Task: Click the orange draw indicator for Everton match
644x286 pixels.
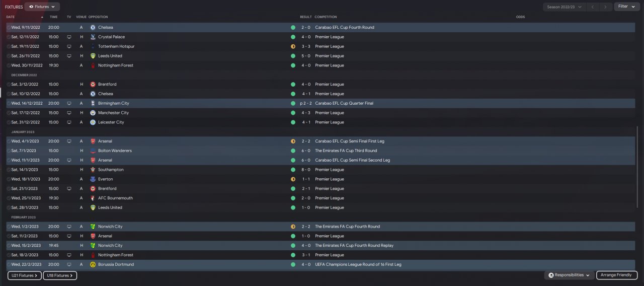Action: (x=293, y=179)
